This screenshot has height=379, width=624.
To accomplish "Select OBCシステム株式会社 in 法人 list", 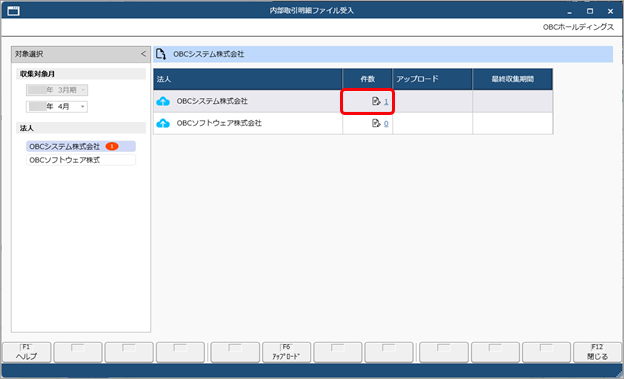I will tap(81, 147).
